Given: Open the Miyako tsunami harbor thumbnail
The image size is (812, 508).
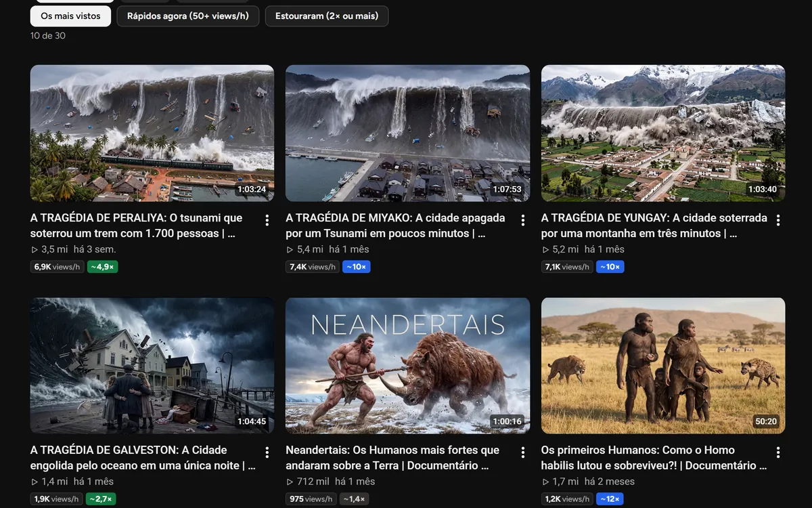Looking at the screenshot, I should click(407, 133).
